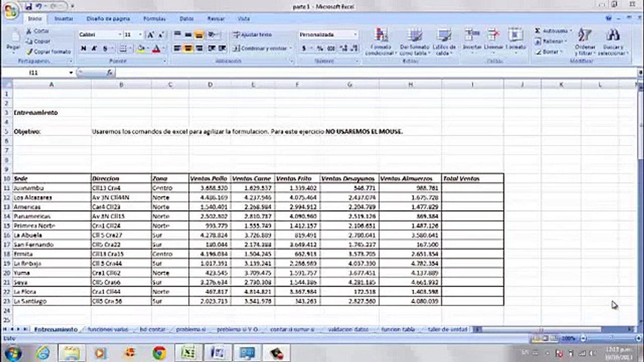The image size is (644, 362).
Task: Click the Ajustar texto button
Action: 253,35
